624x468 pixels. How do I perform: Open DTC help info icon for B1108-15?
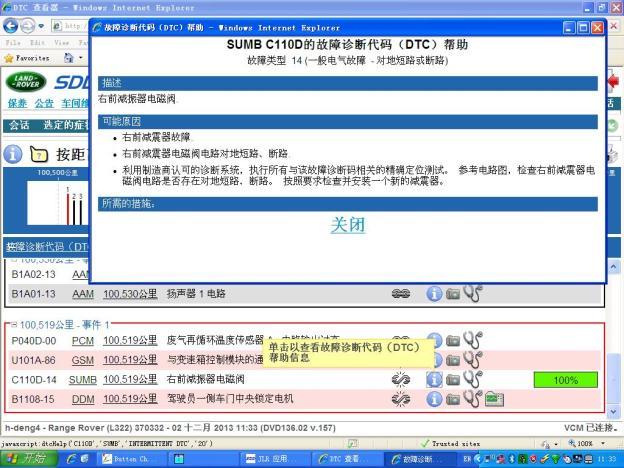(x=434, y=399)
